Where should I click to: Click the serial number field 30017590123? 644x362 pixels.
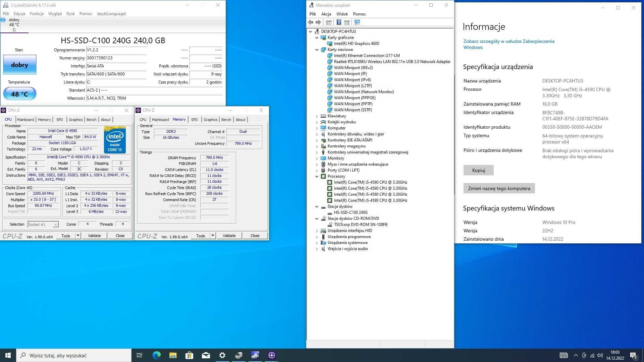click(116, 58)
